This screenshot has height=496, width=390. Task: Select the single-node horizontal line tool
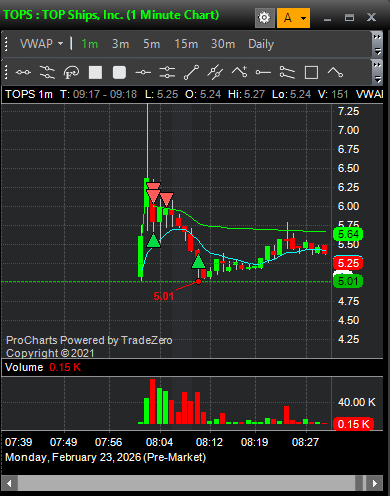pyautogui.click(x=143, y=72)
